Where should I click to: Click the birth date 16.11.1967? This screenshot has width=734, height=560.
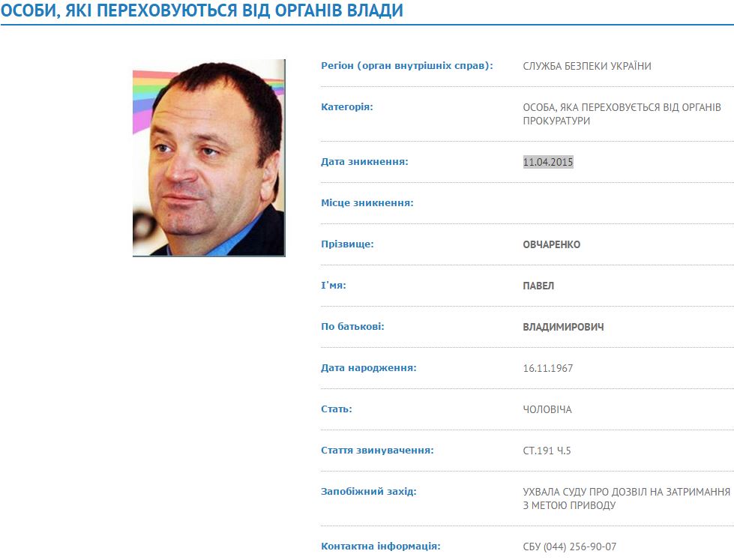(x=548, y=368)
